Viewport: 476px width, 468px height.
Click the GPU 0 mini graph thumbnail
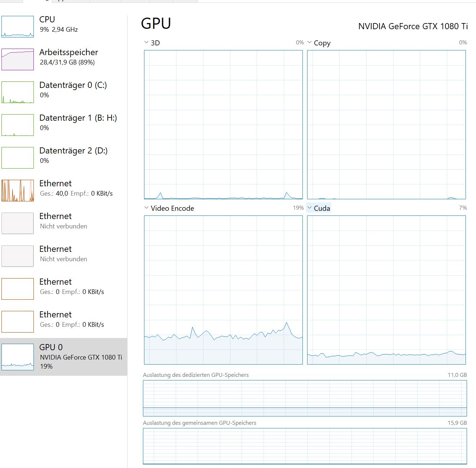18,357
